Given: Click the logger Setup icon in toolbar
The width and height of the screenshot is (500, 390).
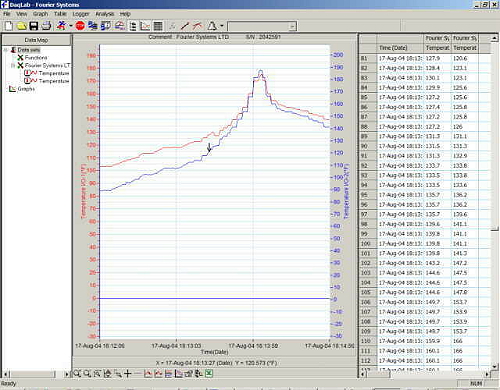Looking at the screenshot, I should pos(106,26).
